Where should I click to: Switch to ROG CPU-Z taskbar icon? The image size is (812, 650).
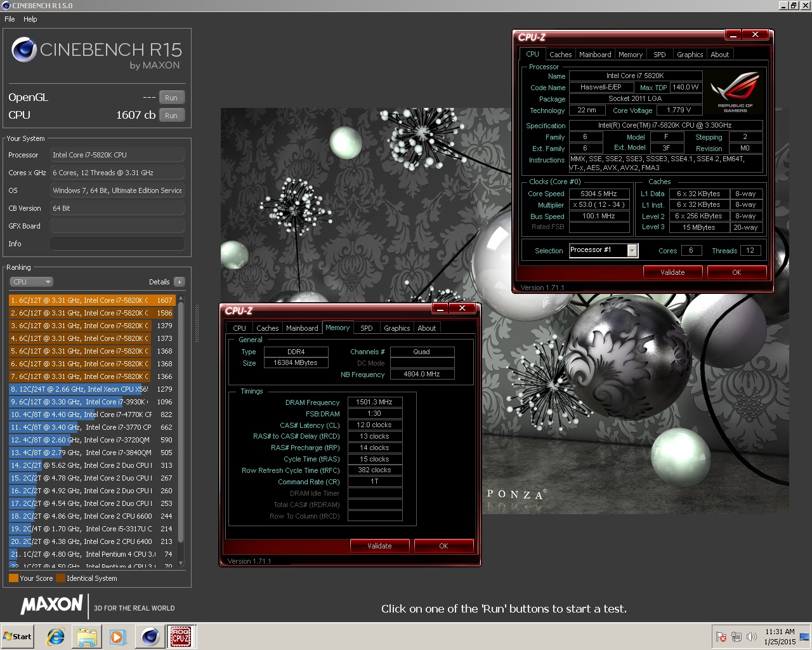181,637
